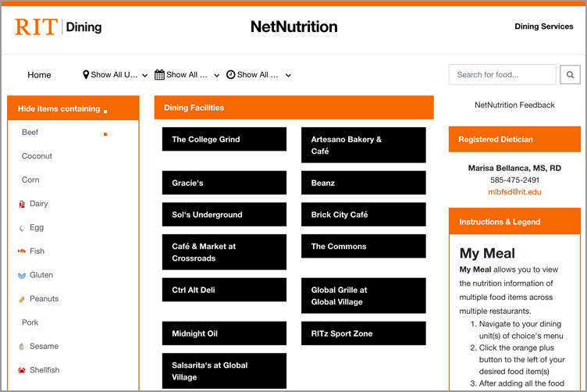Toggle the Coconut filter in sidebar
Viewport: 587px width, 392px height.
coord(37,156)
